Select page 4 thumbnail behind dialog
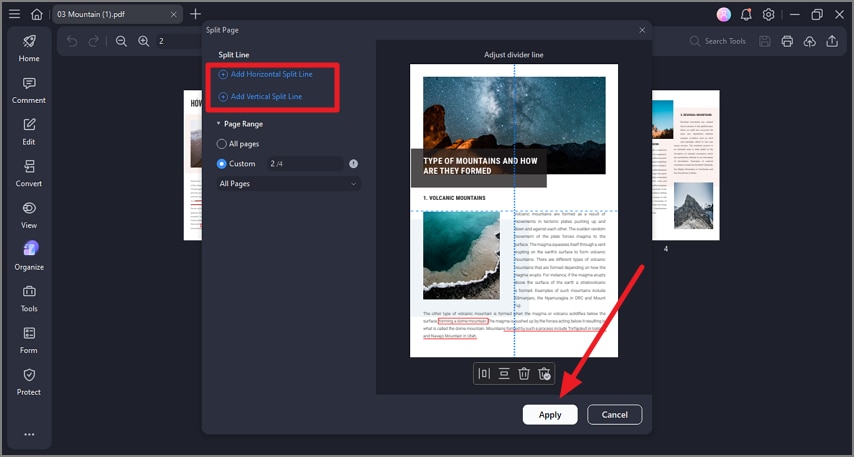Screen dimensions: 854x457 [x=686, y=165]
